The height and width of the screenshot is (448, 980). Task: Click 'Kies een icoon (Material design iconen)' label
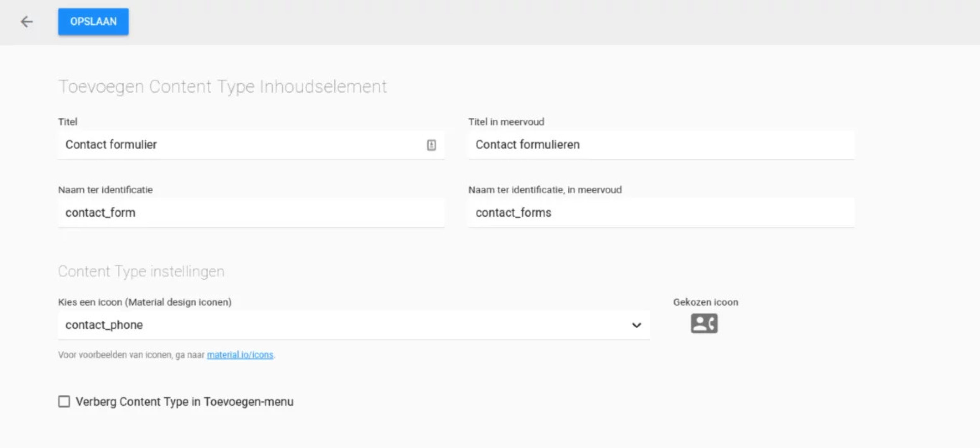[x=144, y=302]
